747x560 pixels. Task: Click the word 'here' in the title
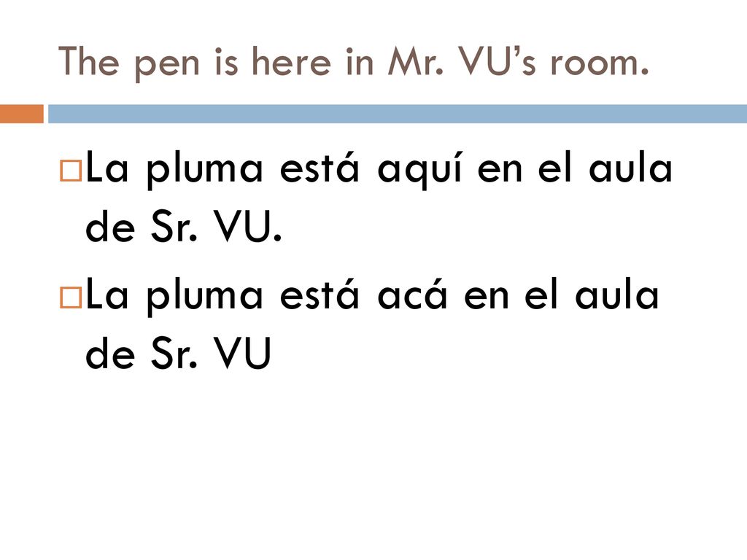pyautogui.click(x=291, y=61)
